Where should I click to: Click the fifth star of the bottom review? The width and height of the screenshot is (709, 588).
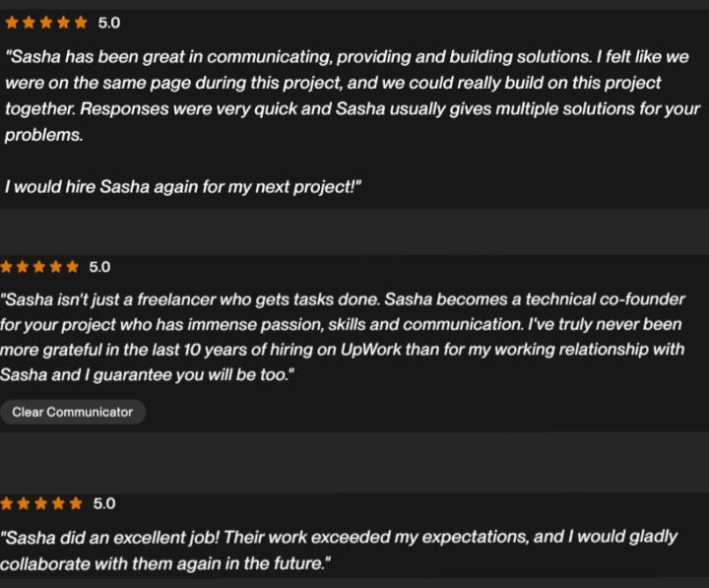coord(76,503)
